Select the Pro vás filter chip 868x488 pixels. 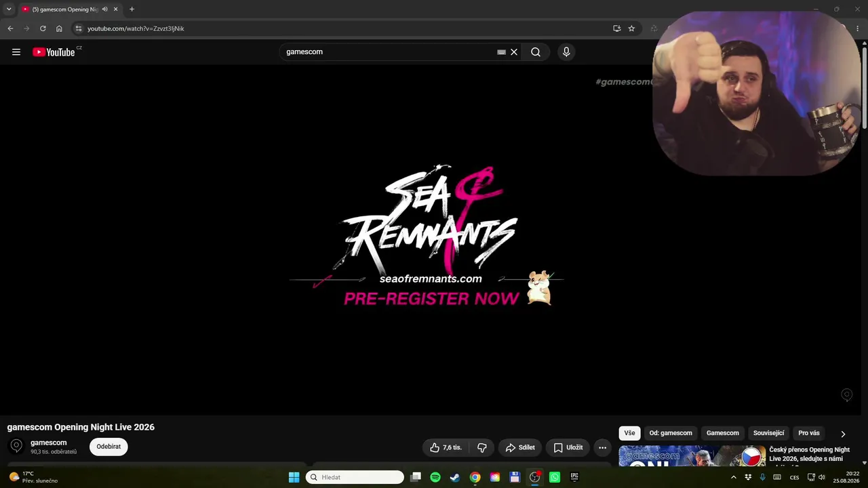coord(809,433)
